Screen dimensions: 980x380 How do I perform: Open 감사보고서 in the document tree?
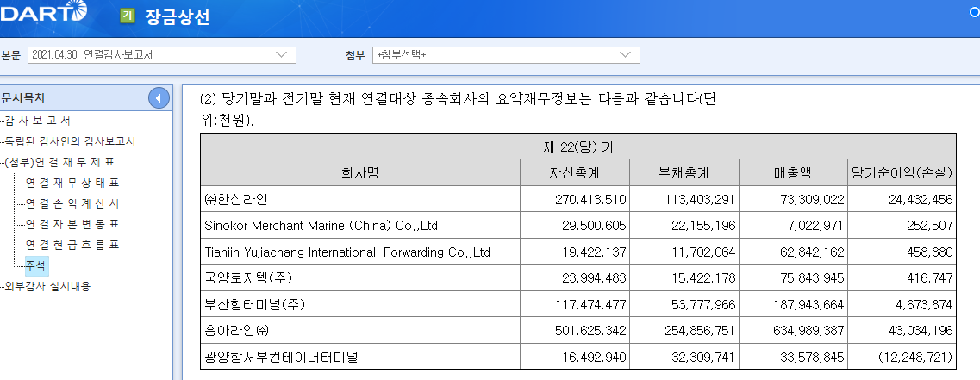tap(38, 121)
